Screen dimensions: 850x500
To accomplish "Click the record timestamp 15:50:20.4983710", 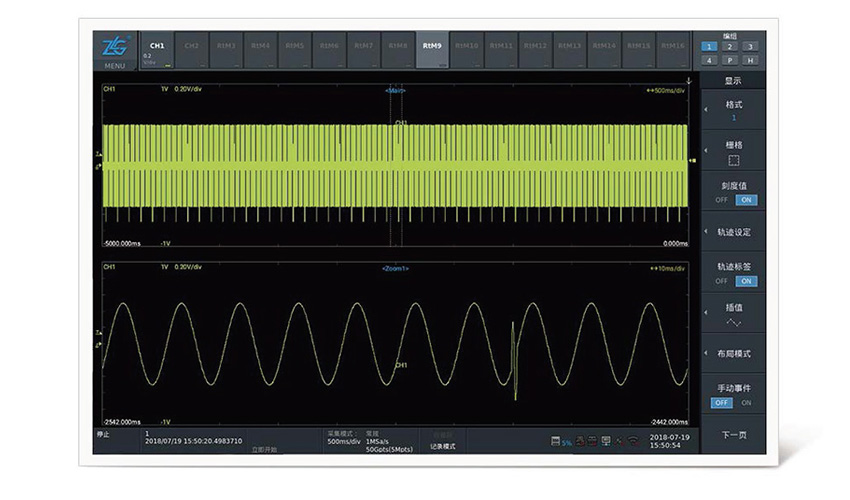I will (194, 441).
